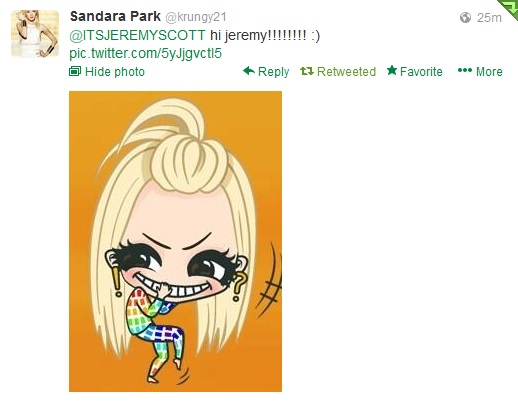This screenshot has width=518, height=402.
Task: Click the Sandara Park display name
Action: tap(115, 16)
